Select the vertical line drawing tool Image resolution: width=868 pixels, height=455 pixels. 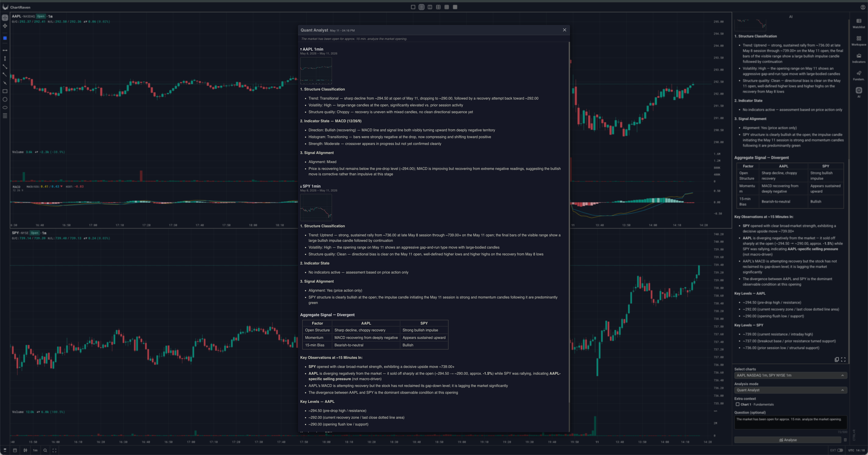tap(5, 59)
